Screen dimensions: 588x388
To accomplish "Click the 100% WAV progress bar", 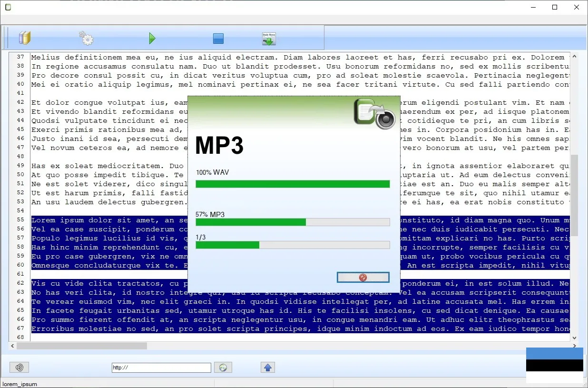I will pos(293,184).
